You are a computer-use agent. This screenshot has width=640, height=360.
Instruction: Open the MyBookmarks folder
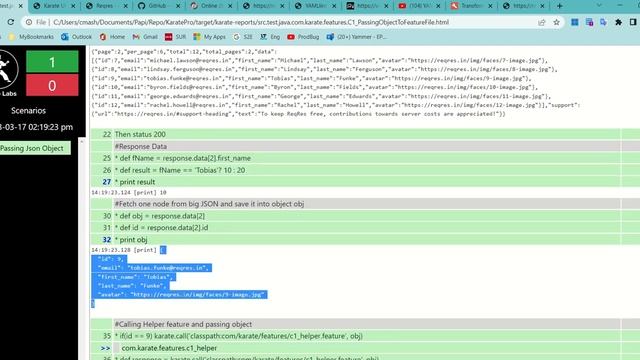[x=32, y=37]
